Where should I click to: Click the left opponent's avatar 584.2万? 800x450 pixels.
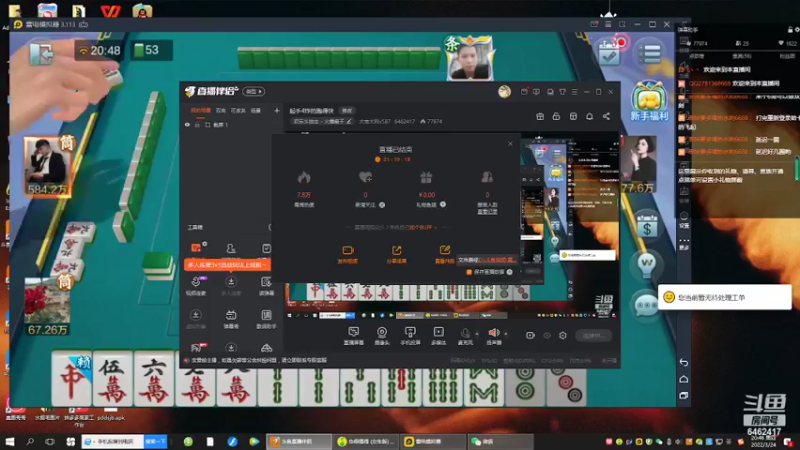click(47, 166)
